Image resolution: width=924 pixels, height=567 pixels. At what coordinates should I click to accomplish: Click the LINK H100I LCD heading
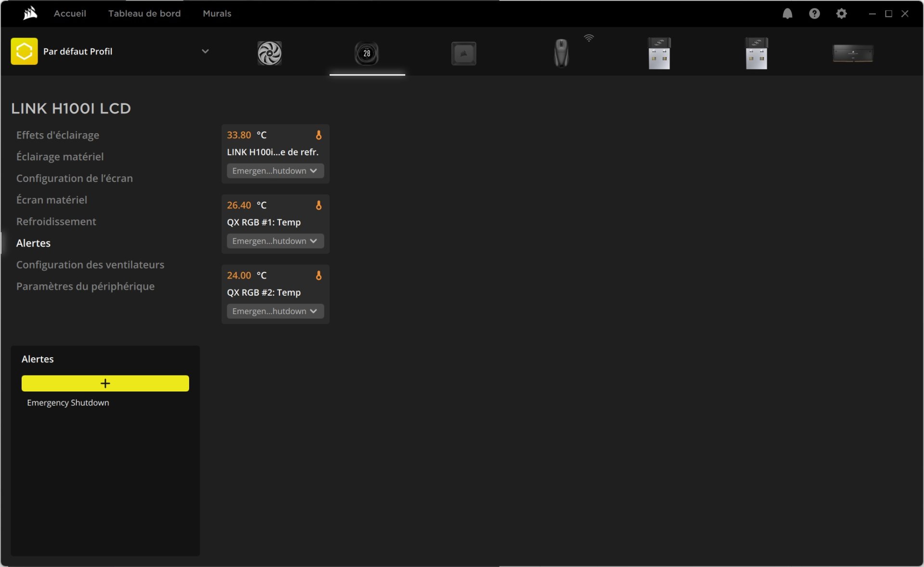pos(71,109)
